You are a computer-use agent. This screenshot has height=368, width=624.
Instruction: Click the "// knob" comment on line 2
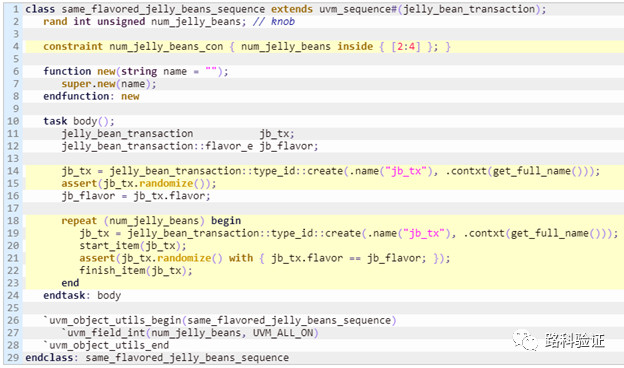(x=274, y=21)
